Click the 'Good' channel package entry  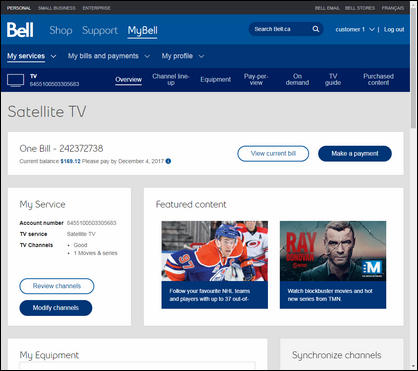click(80, 245)
